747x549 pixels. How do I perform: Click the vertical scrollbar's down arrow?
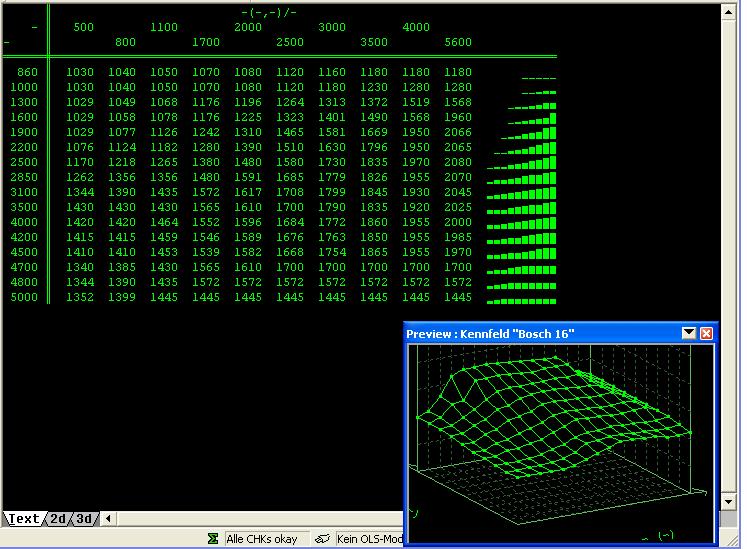click(728, 501)
